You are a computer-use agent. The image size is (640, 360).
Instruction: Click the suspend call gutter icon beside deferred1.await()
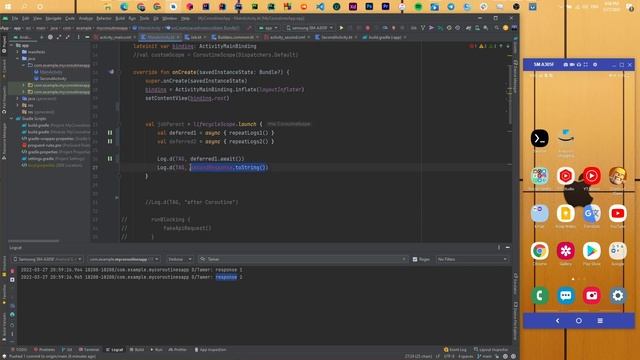[x=110, y=158]
